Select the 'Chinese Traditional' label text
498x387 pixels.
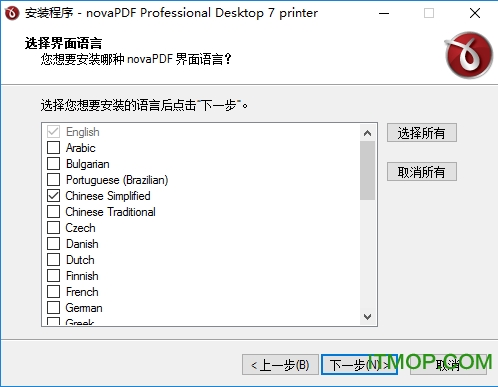[x=110, y=212]
